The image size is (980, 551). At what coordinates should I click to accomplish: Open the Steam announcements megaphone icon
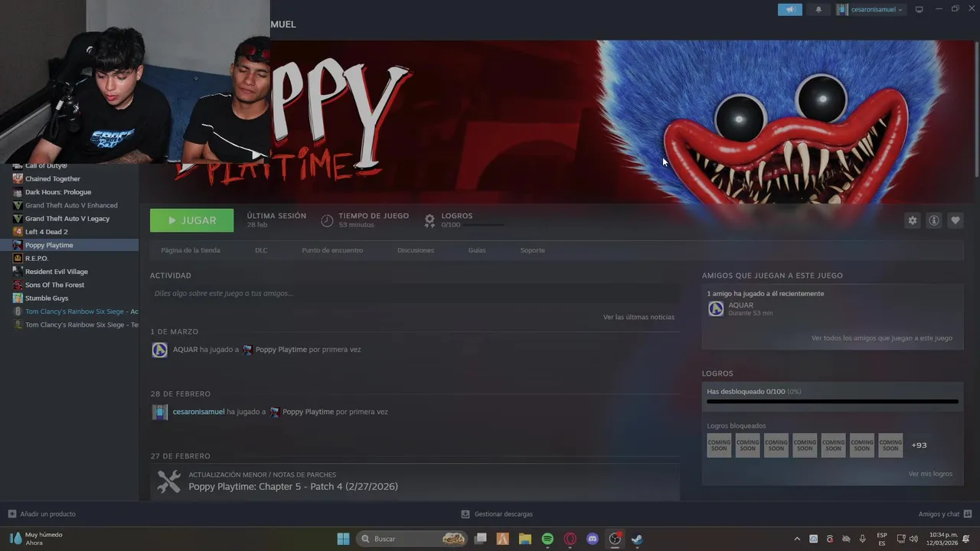(x=790, y=9)
